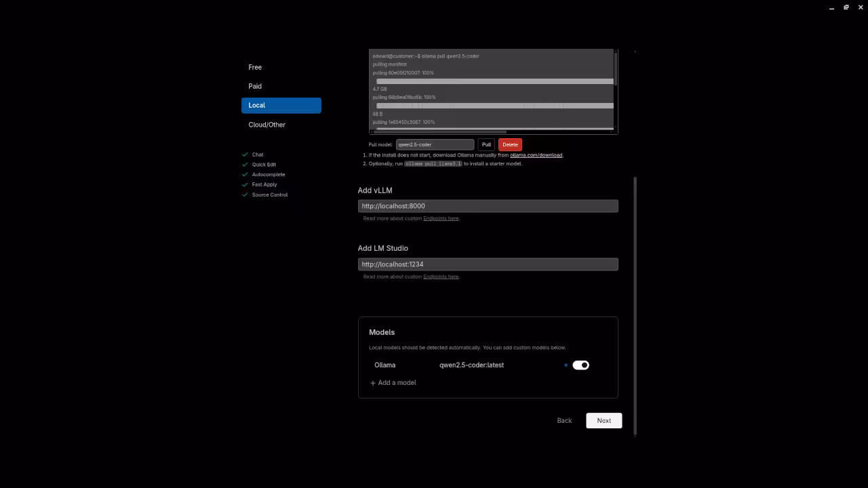Click the checkmark beside Fast Apply

[245, 184]
